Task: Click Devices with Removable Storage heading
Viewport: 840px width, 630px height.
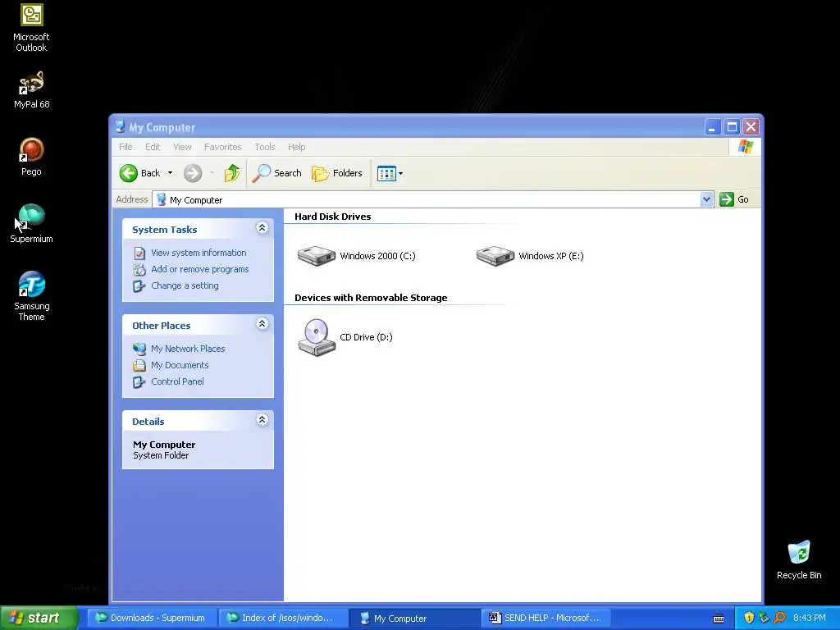Action: pyautogui.click(x=371, y=298)
